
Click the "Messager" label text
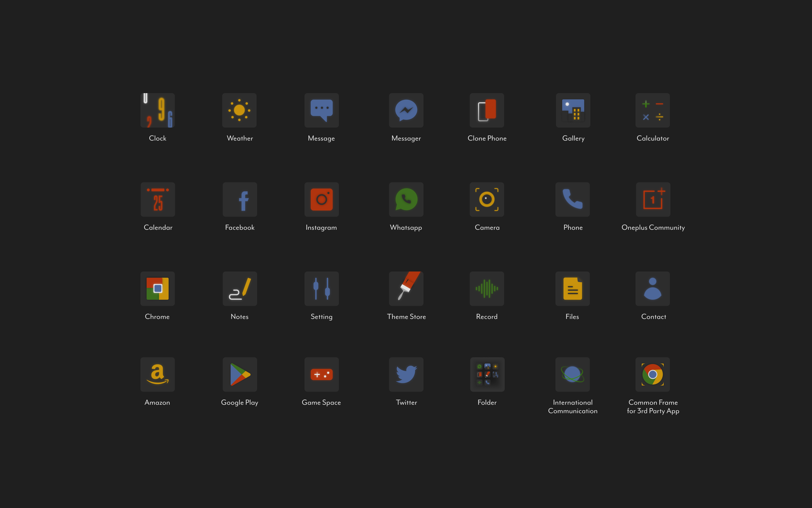406,138
